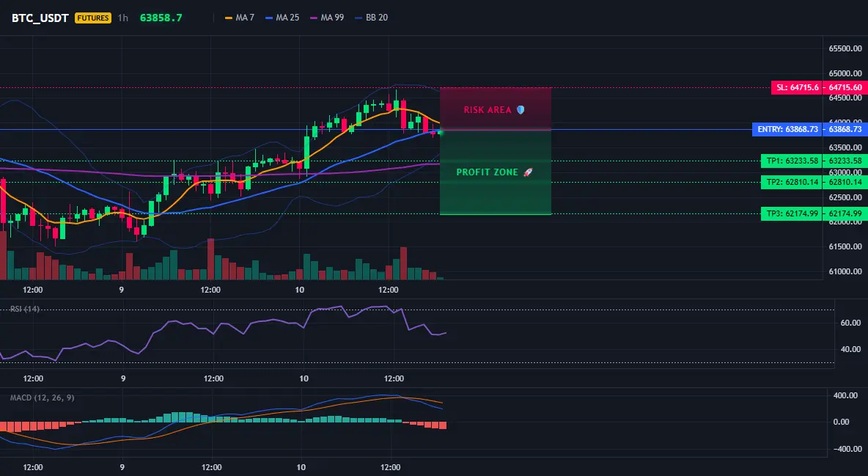868x476 pixels.
Task: Click the 61000.00 price axis value
Action: [x=845, y=271]
